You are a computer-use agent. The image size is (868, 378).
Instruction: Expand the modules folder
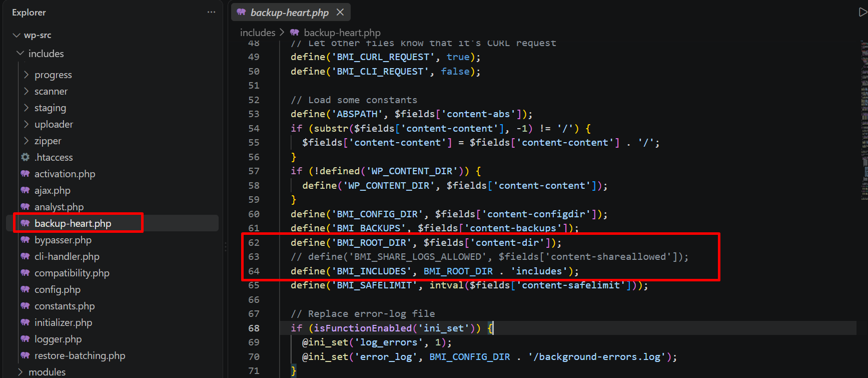pyautogui.click(x=21, y=372)
